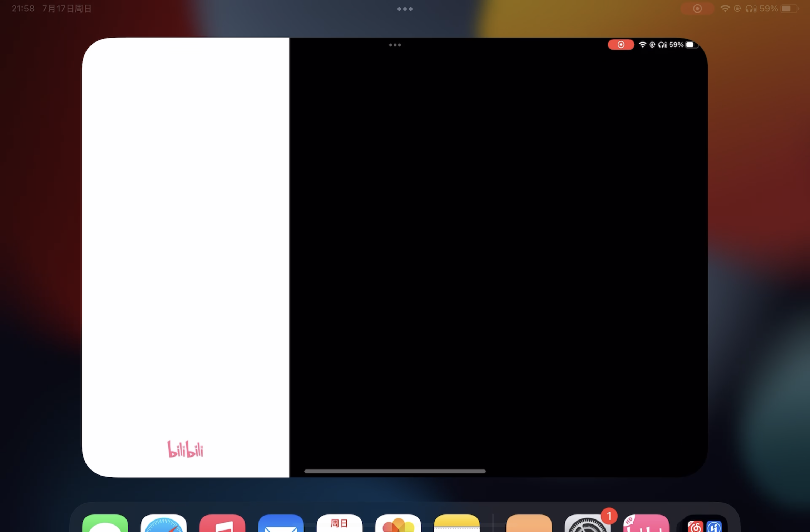Open the Music app icon
This screenshot has width=810, height=532.
222,523
